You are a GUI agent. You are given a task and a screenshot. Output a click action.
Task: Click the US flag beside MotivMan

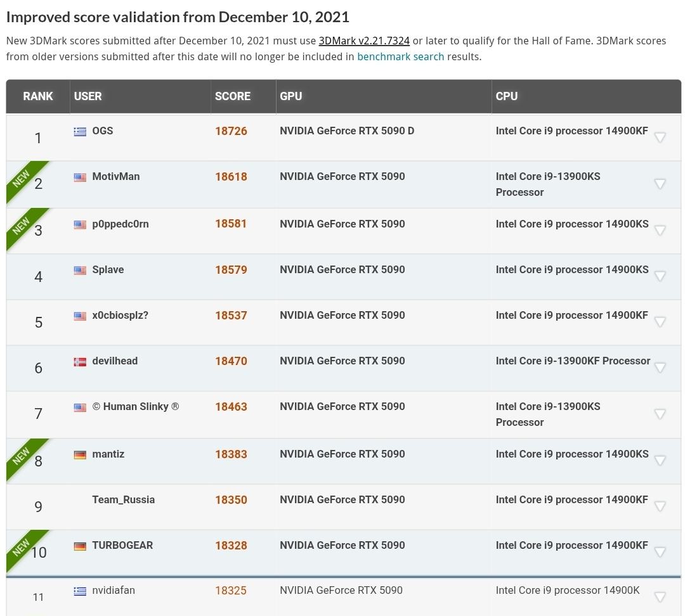(x=80, y=177)
